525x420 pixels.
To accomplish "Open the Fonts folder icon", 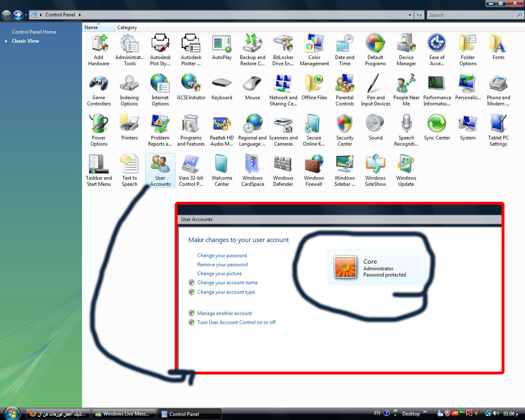I will tap(498, 48).
